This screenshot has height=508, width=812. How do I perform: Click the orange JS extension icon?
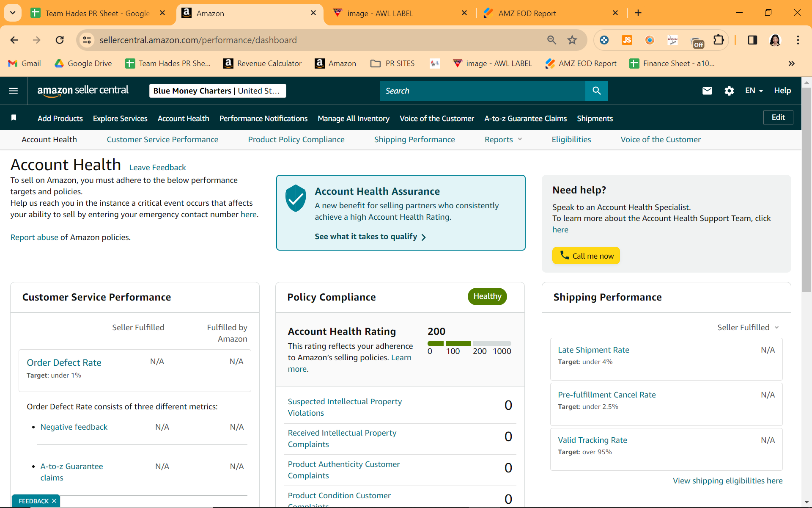click(627, 40)
